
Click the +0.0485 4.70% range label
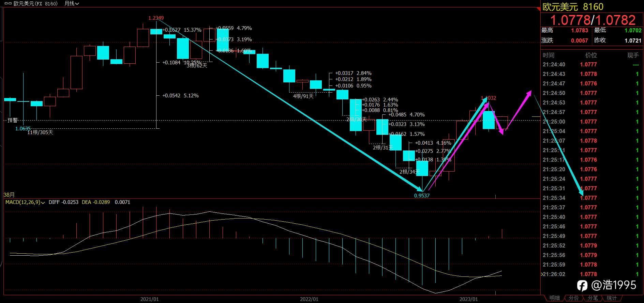pyautogui.click(x=407, y=115)
